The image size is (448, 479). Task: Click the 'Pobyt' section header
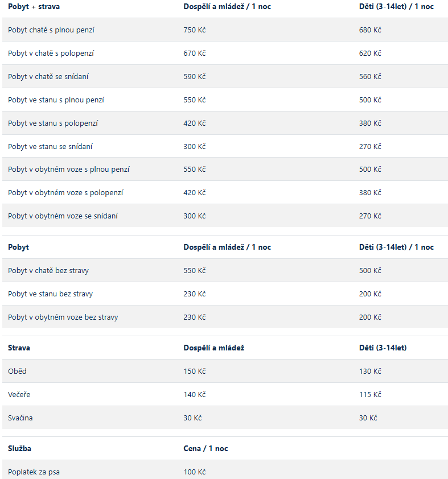pyautogui.click(x=18, y=247)
